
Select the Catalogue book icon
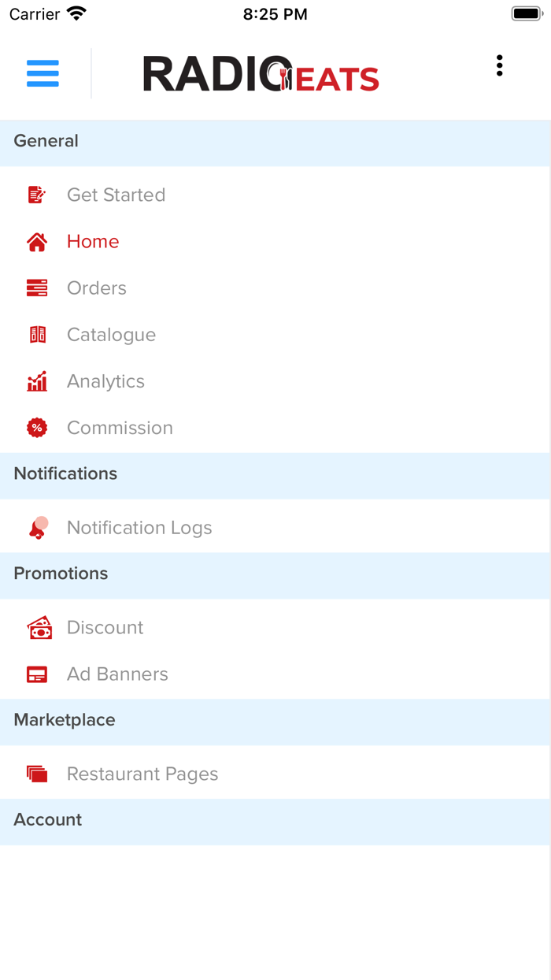pyautogui.click(x=37, y=335)
